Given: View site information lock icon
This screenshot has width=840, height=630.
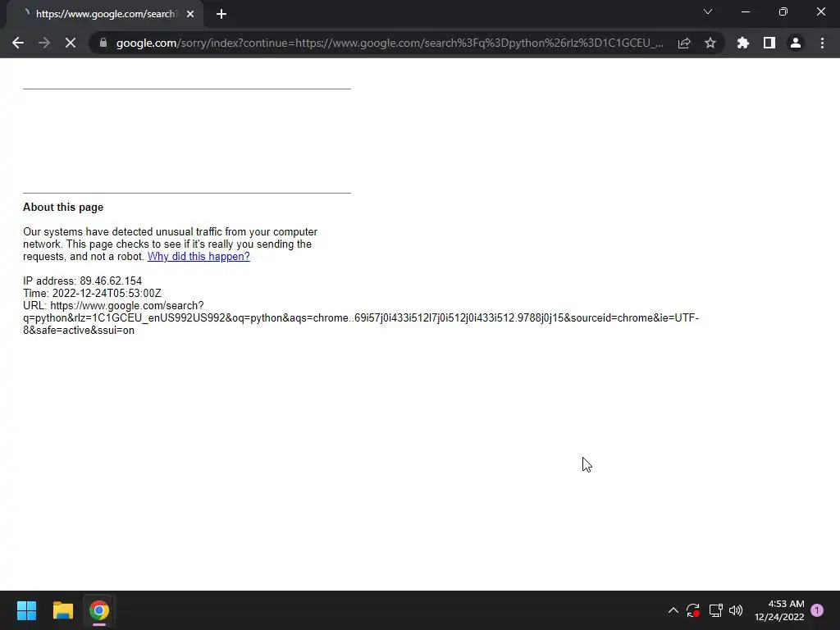Looking at the screenshot, I should tap(103, 43).
